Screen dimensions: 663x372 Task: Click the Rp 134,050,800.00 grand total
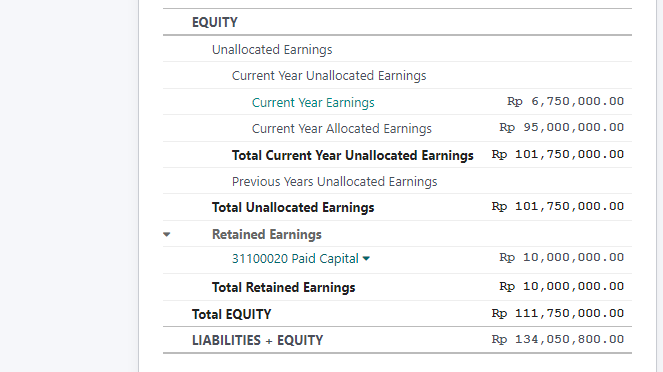558,339
